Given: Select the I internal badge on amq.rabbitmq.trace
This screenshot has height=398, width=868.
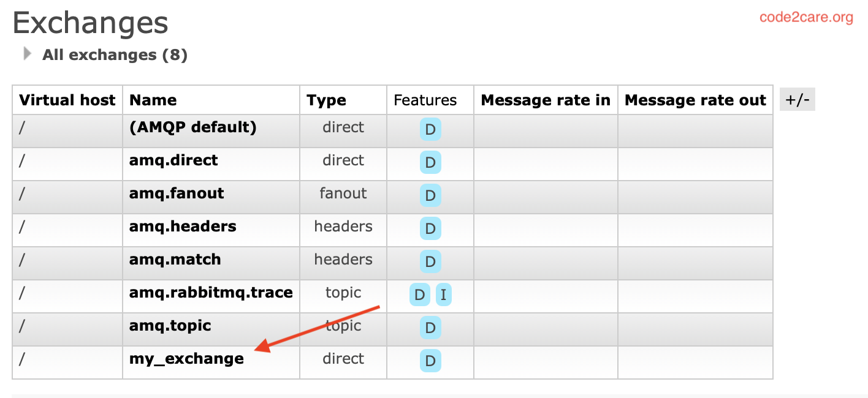Looking at the screenshot, I should point(443,295).
